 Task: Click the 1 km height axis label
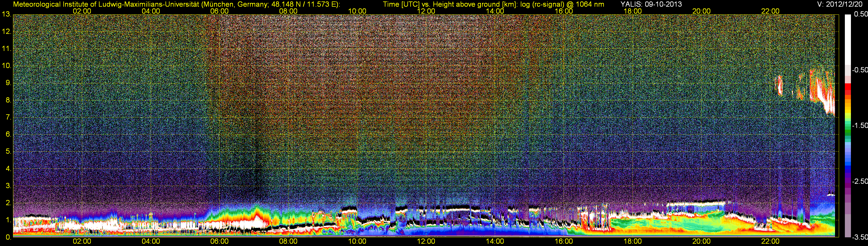point(8,220)
